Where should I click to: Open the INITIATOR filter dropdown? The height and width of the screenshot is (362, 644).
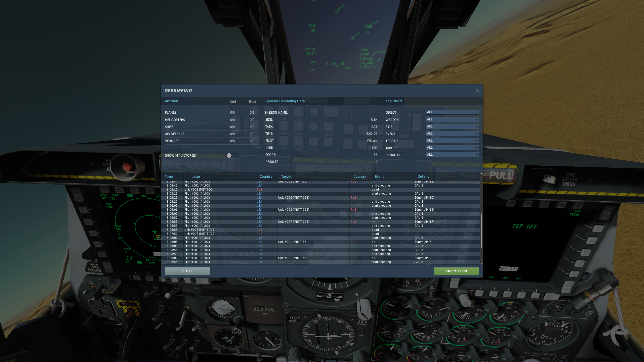(x=452, y=155)
